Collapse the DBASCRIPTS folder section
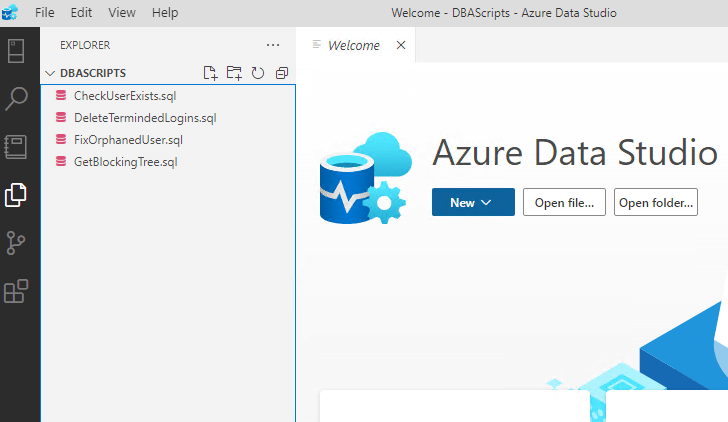The height and width of the screenshot is (422, 728). coord(50,73)
